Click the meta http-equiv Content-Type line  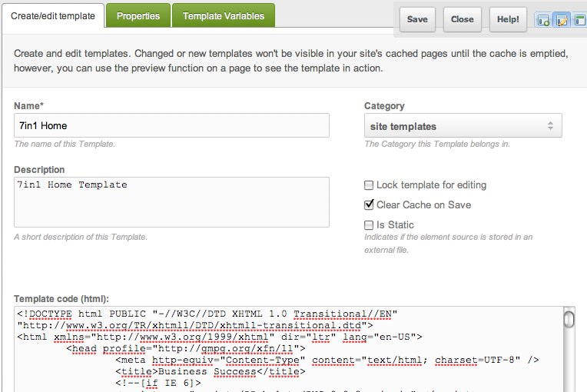pos(327,360)
